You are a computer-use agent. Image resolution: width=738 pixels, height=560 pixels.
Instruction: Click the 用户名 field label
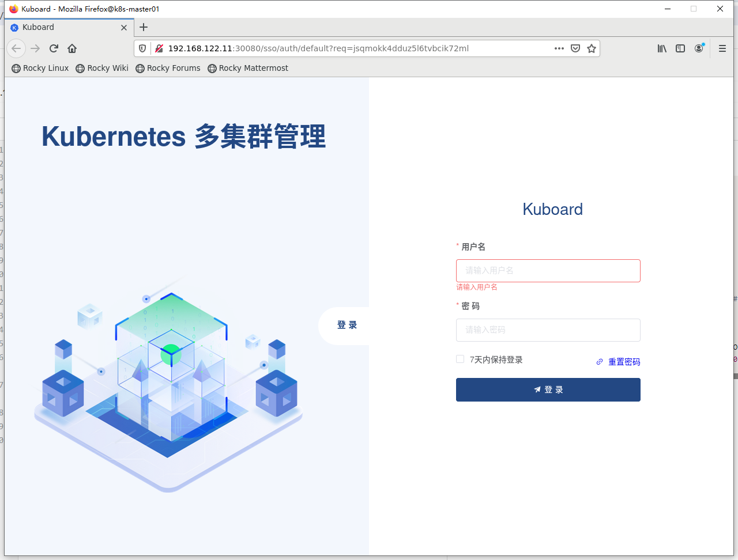(x=473, y=247)
